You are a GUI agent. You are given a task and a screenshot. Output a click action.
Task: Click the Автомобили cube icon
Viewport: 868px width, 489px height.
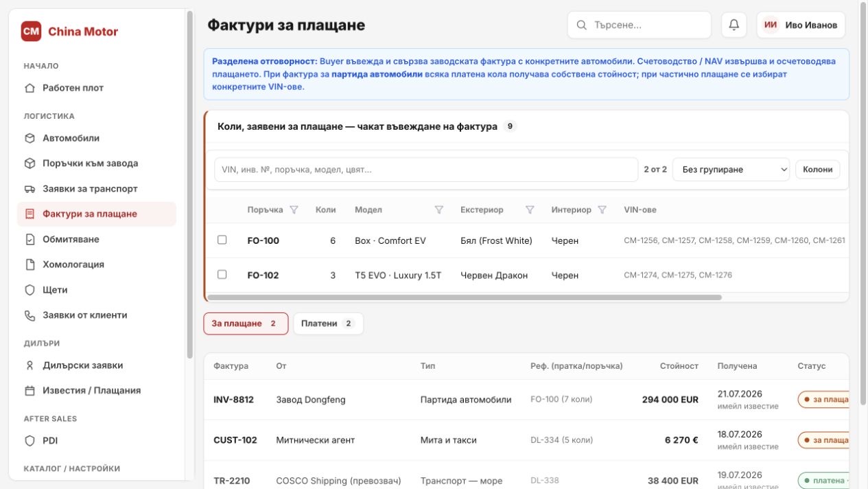30,138
